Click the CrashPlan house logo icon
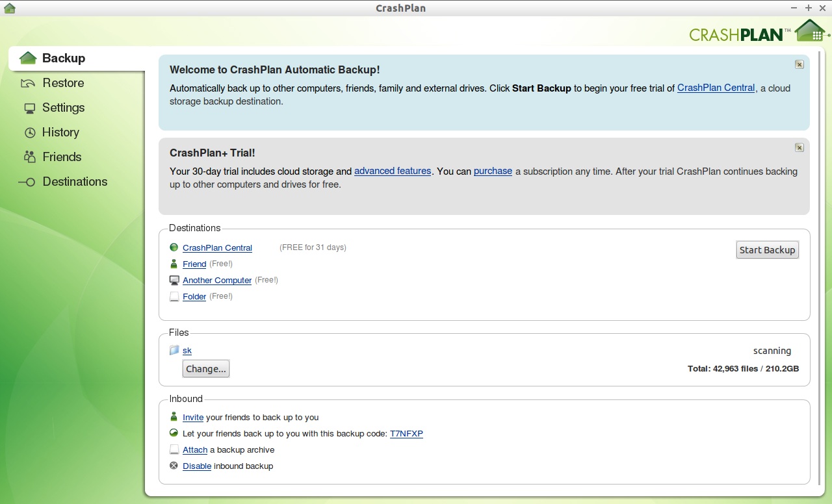 pyautogui.click(x=810, y=31)
